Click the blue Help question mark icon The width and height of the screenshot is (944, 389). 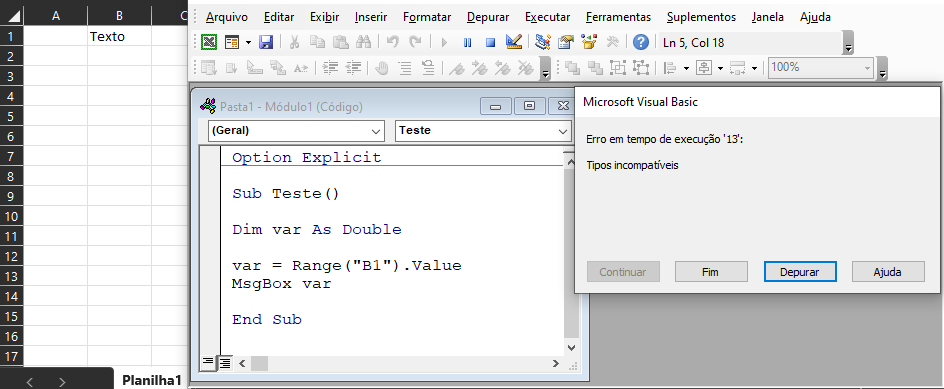(641, 42)
